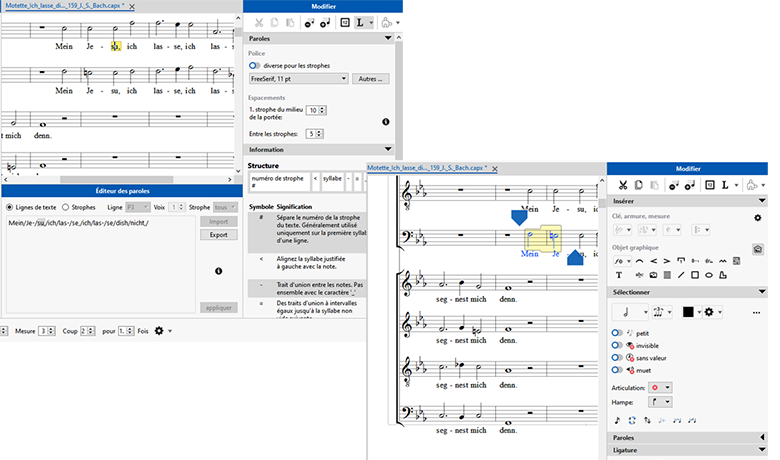Collapse the Sélectionner section
780x460 pixels.
coord(762,292)
